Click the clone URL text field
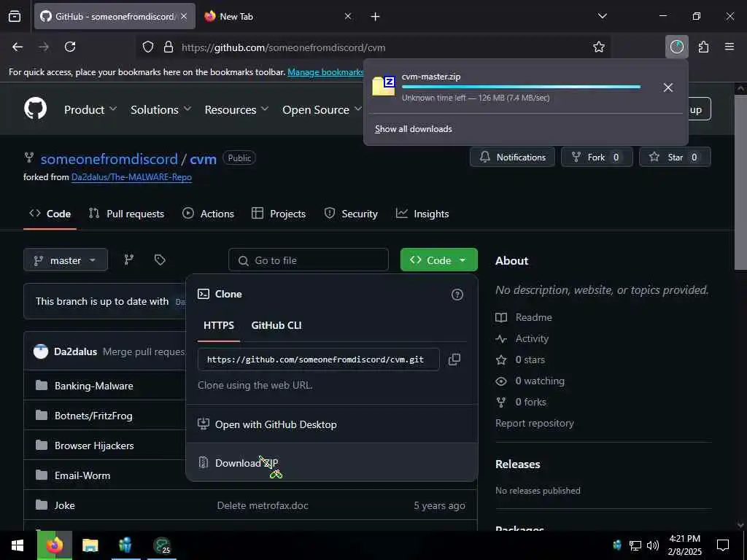This screenshot has width=747, height=560. click(x=319, y=359)
